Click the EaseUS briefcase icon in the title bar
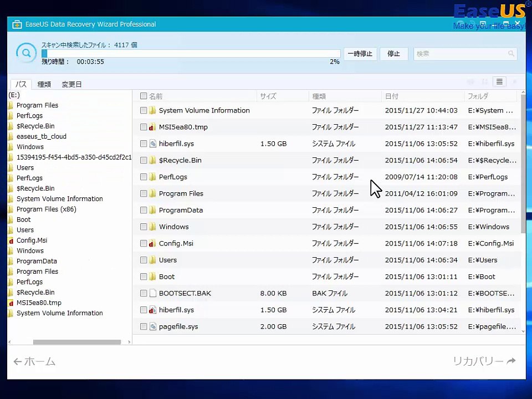This screenshot has height=399, width=532. coord(17,24)
